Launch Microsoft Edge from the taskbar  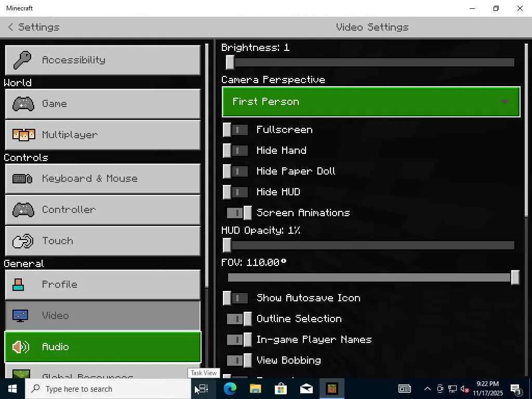point(230,389)
